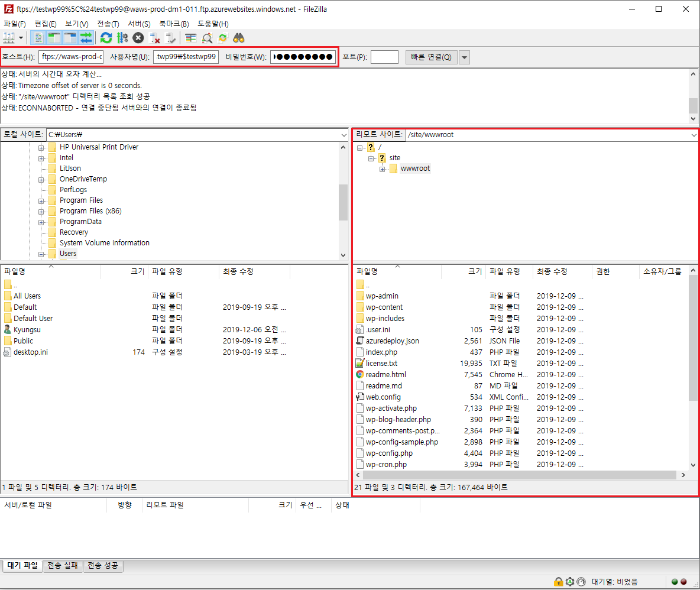Sort local files by 최종 수정 column
700x590 pixels.
pyautogui.click(x=254, y=271)
